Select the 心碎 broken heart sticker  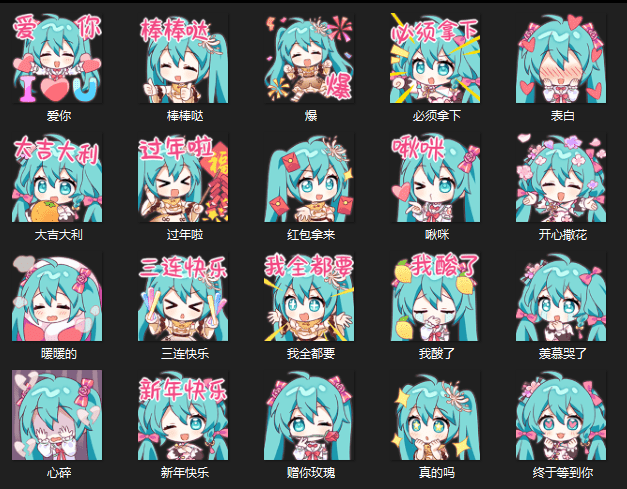pos(57,415)
